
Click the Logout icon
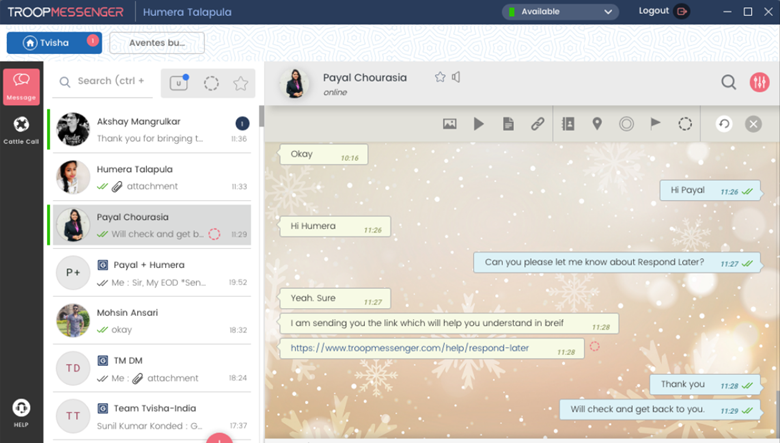coord(682,11)
